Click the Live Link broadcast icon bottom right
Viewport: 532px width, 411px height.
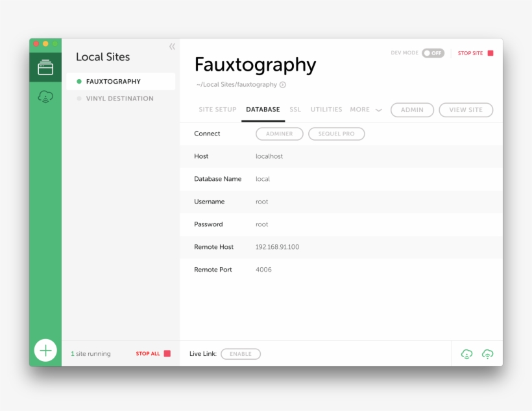tap(487, 353)
